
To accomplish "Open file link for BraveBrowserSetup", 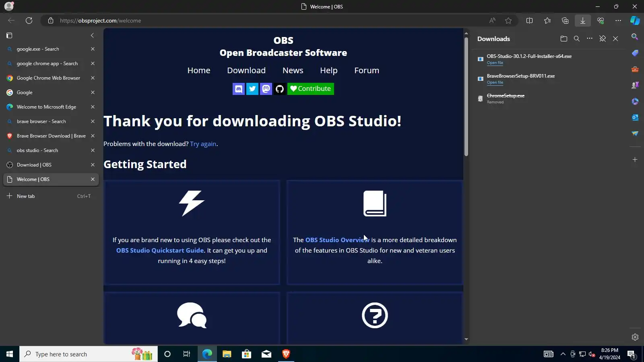I will 495,82.
